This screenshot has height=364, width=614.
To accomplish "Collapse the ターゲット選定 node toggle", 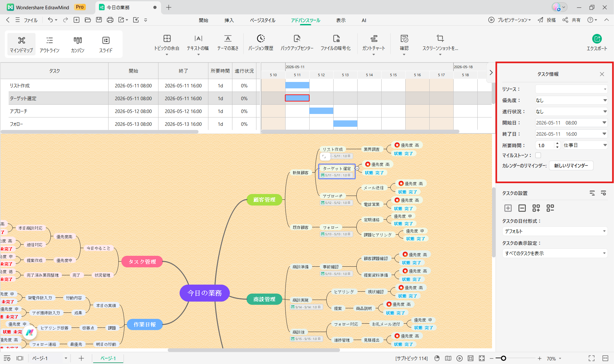I will coord(357,168).
